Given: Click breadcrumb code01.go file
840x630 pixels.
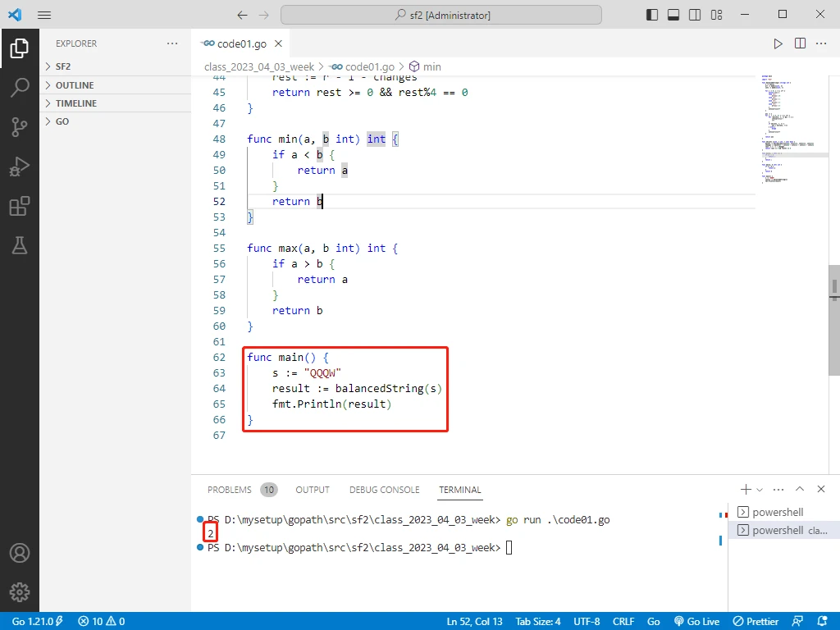Looking at the screenshot, I should tap(363, 67).
